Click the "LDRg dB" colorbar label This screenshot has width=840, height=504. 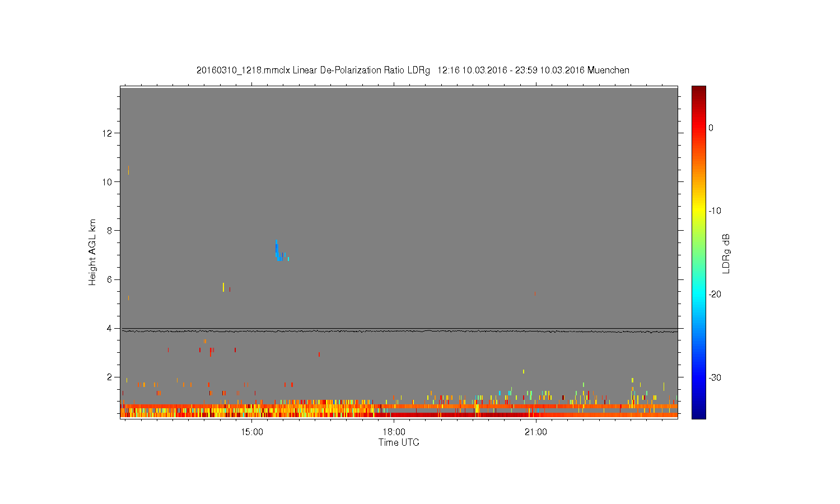[x=726, y=253]
